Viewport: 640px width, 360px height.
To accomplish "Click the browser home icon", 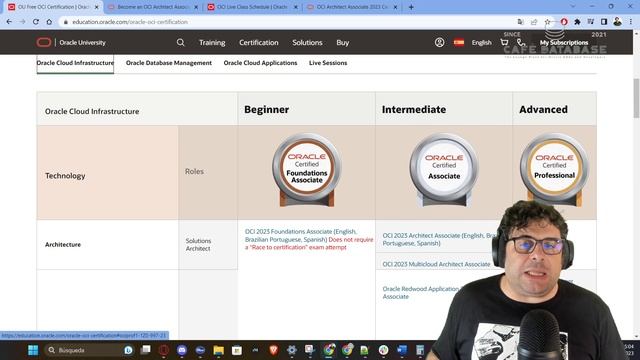I will click(49, 22).
